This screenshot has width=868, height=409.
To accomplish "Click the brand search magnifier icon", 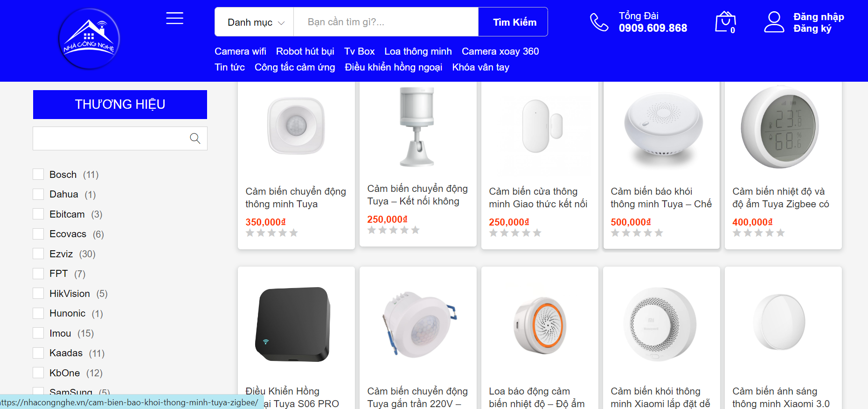I will point(195,138).
